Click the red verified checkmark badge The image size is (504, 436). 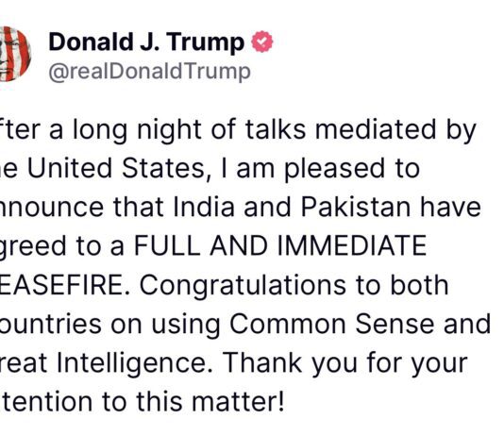[262, 42]
